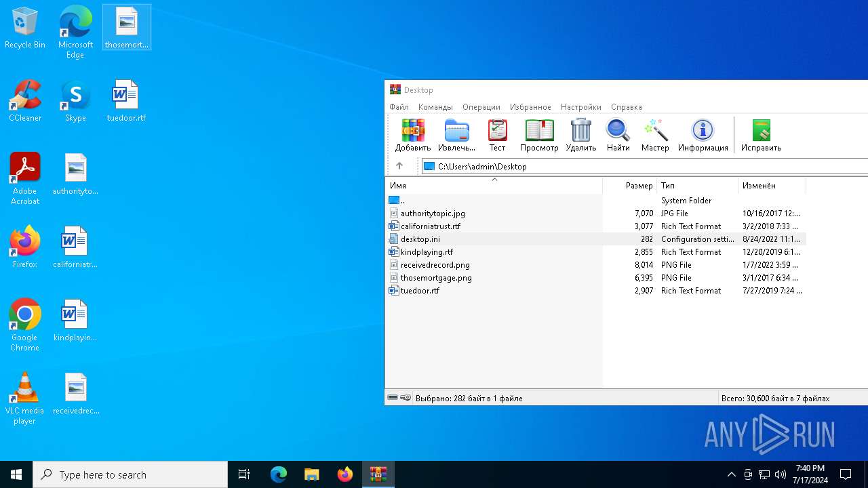Viewport: 868px width, 488px height.
Task: Click the Добавить (Add) toolbar icon
Action: click(x=412, y=135)
